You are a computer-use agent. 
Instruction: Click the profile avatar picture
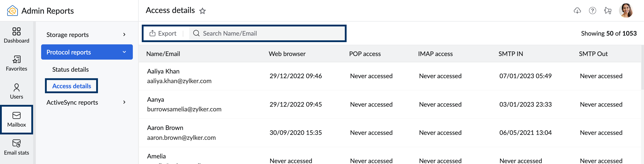(x=627, y=11)
